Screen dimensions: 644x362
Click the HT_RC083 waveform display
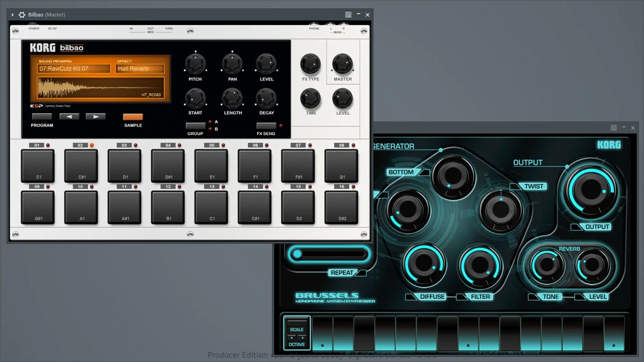tap(101, 88)
